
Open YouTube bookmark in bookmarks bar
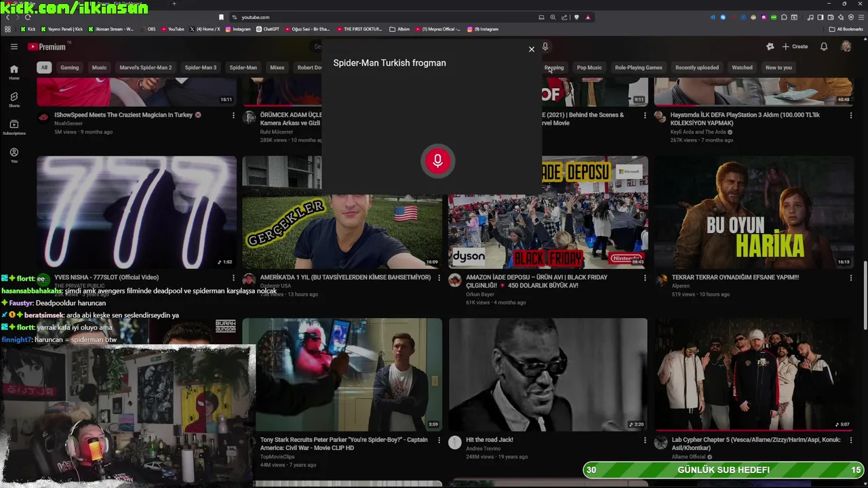[x=172, y=29]
